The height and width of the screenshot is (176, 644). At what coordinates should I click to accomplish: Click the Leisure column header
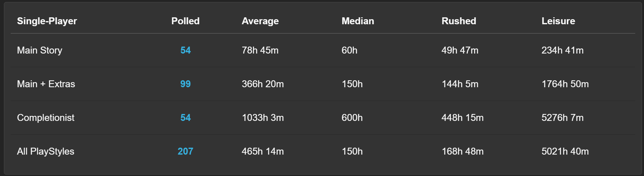pos(558,21)
